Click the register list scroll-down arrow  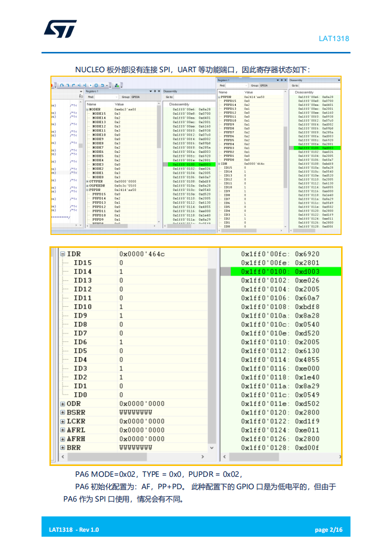coord(212,448)
